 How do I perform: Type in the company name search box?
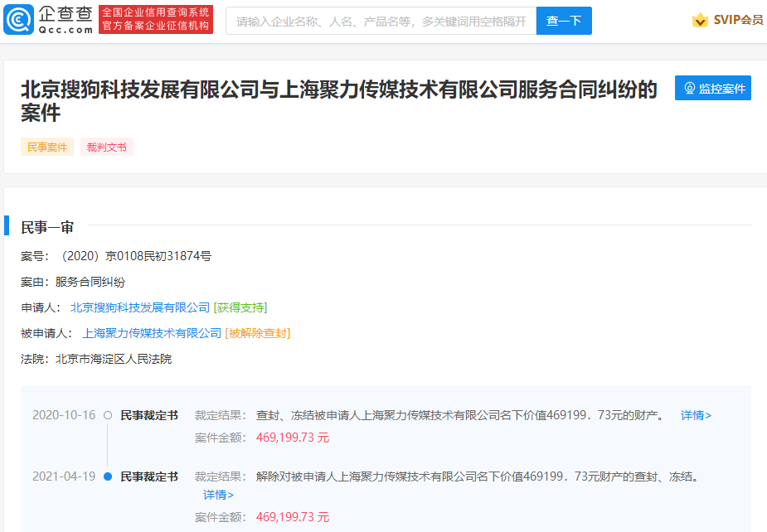[x=381, y=21]
